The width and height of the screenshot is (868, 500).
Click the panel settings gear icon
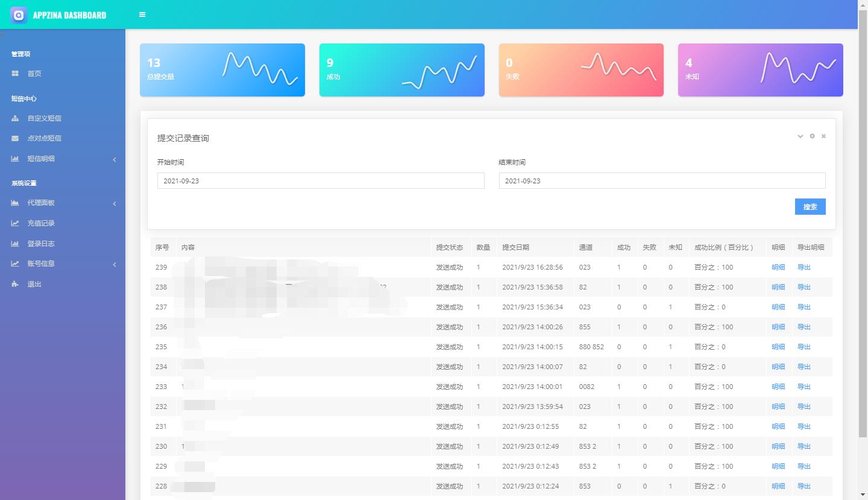(812, 136)
